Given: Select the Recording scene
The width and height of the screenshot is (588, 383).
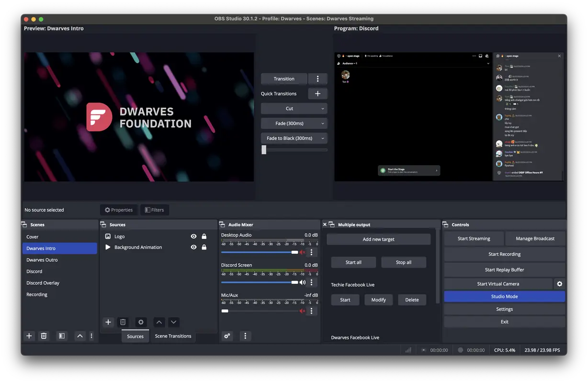Looking at the screenshot, I should tap(59, 294).
